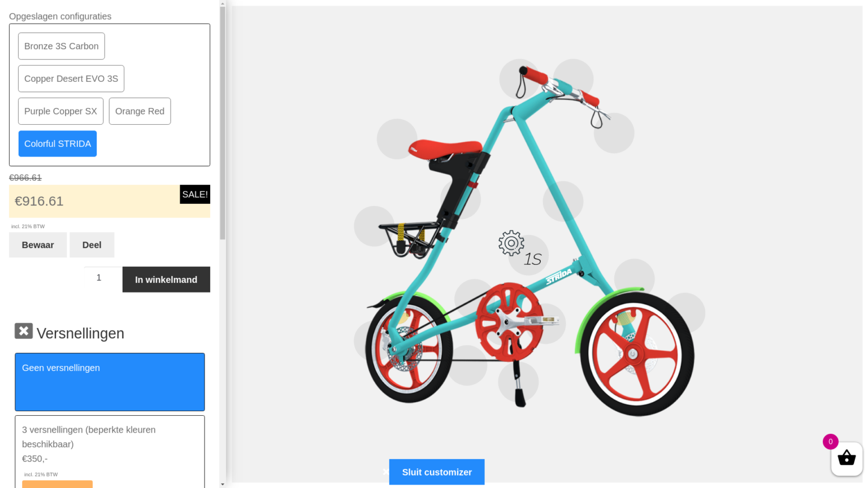Load the Bronze 3S Carbon configuration

coord(62,46)
